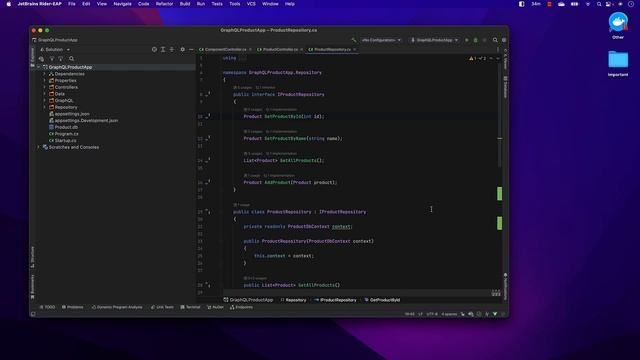Collapse the GraphQLProductApp root node
Image resolution: width=640 pixels, height=360 pixels.
coord(39,67)
